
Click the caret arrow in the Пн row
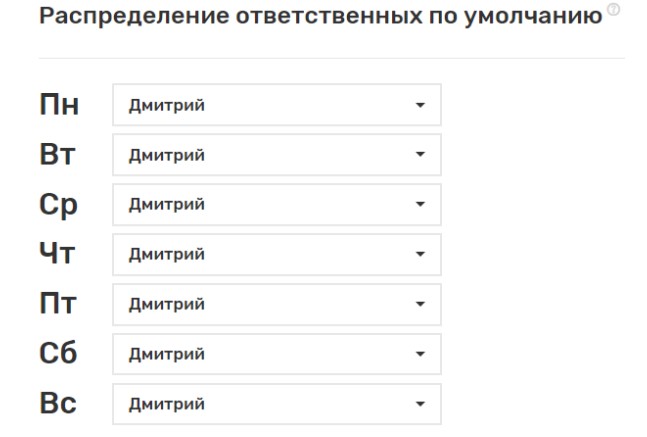point(420,105)
